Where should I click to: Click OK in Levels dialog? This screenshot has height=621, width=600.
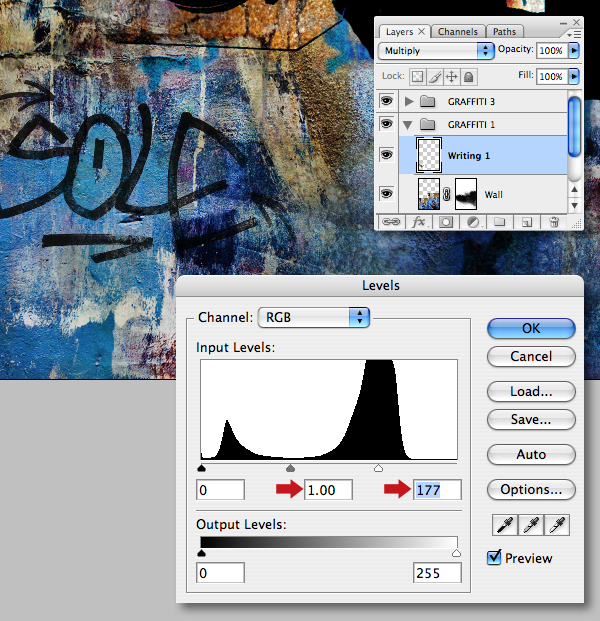(531, 328)
